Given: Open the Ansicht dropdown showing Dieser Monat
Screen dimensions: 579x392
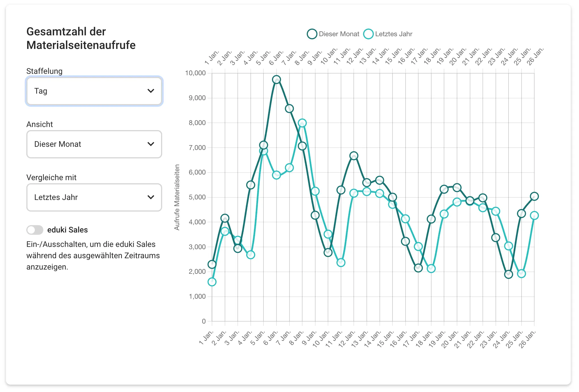Looking at the screenshot, I should click(94, 144).
